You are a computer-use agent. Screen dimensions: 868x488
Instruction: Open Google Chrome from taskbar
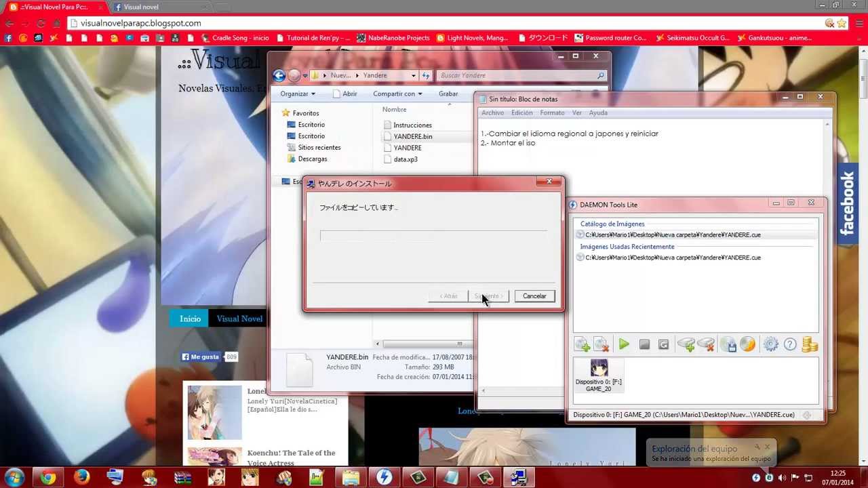(x=47, y=478)
